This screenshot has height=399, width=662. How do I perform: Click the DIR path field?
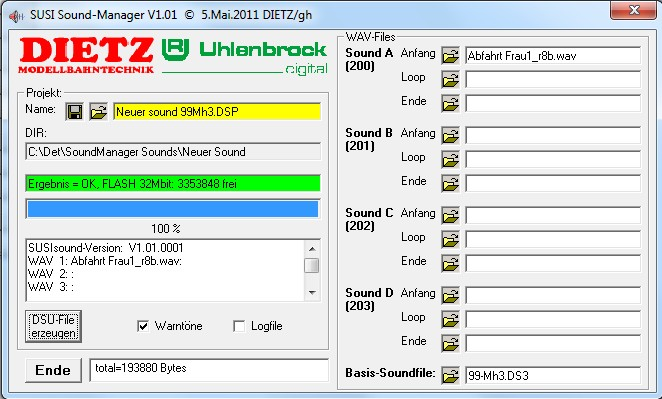click(173, 152)
